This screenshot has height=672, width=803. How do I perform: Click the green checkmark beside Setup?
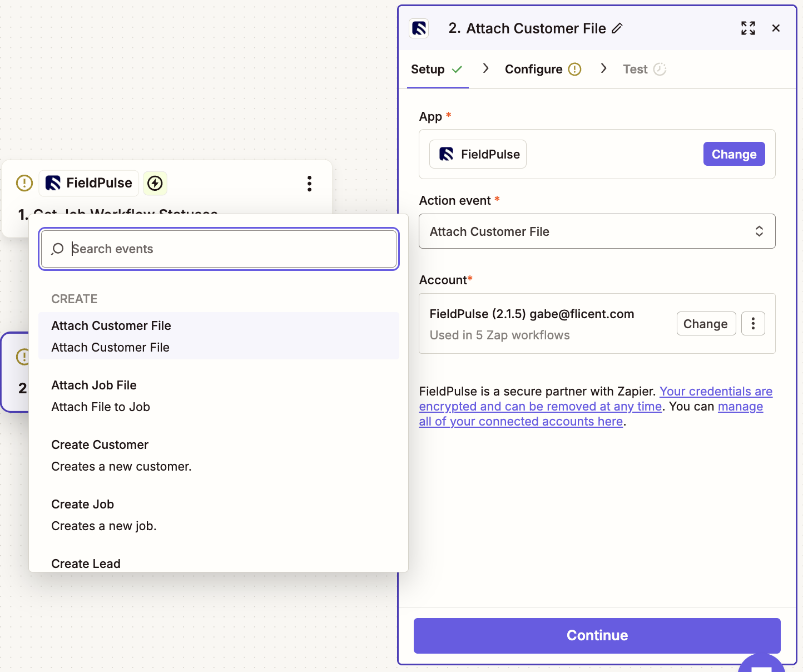click(x=457, y=70)
